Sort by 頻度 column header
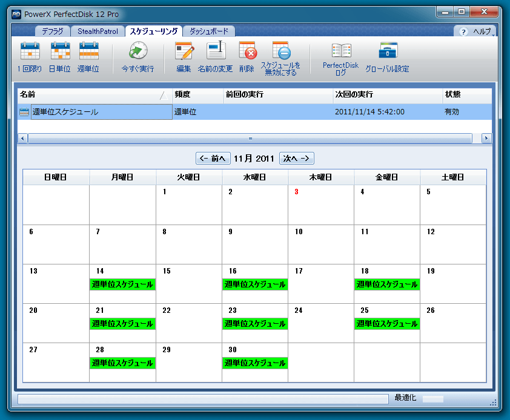 pyautogui.click(x=197, y=94)
